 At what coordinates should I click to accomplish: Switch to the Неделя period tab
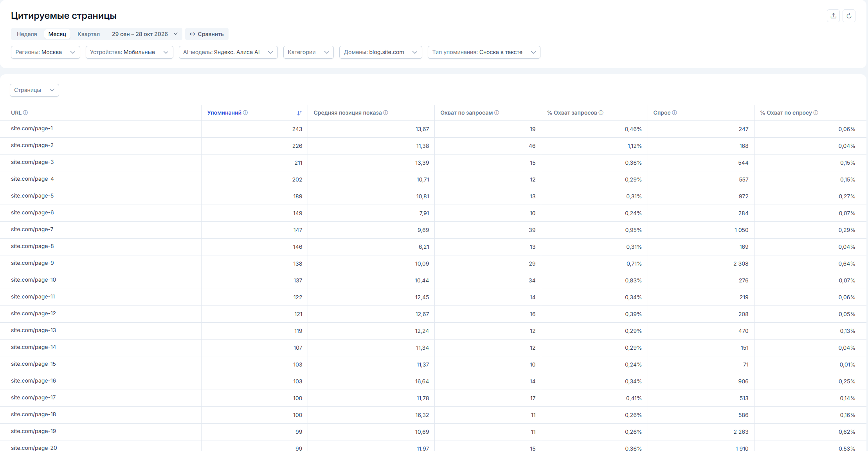click(x=27, y=34)
